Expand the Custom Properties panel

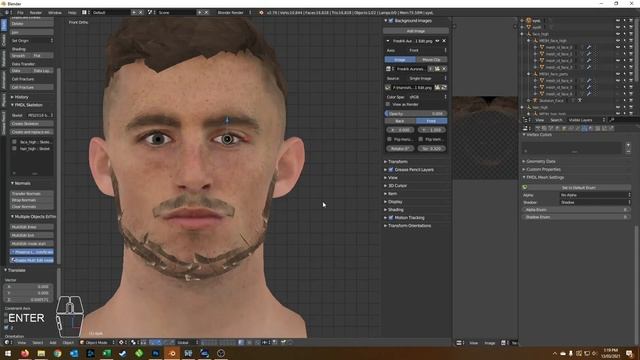pyautogui.click(x=542, y=169)
